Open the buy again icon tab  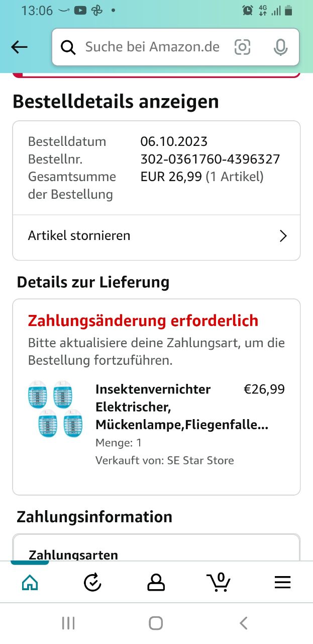92,583
